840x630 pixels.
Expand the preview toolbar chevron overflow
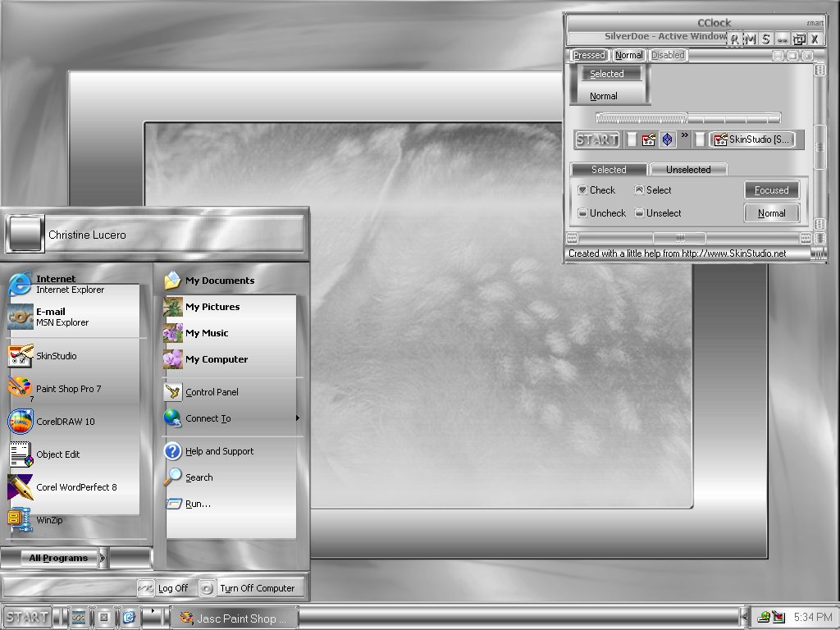685,135
